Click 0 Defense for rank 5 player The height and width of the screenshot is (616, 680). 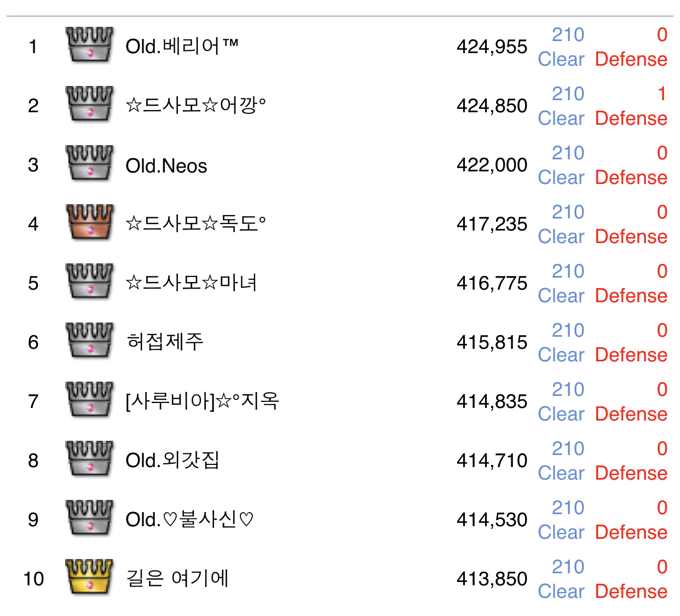click(x=631, y=284)
